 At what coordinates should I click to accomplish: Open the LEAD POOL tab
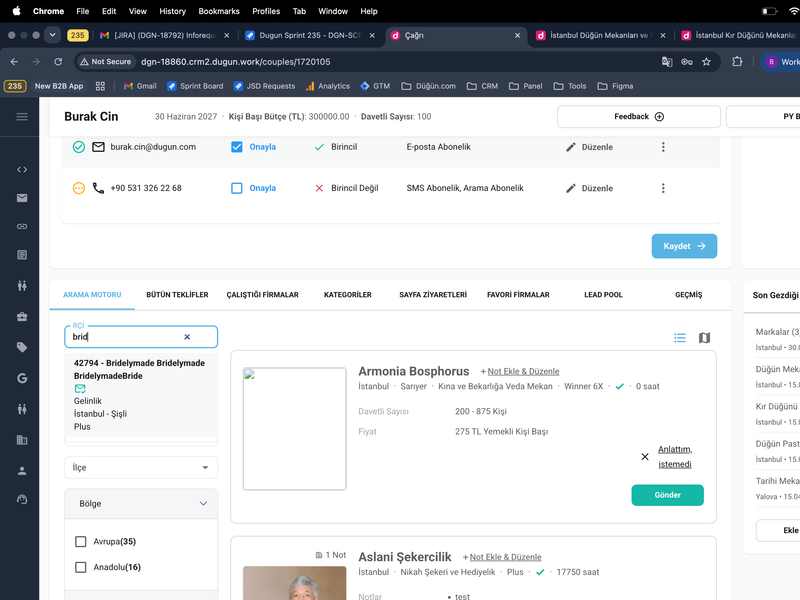click(x=603, y=295)
